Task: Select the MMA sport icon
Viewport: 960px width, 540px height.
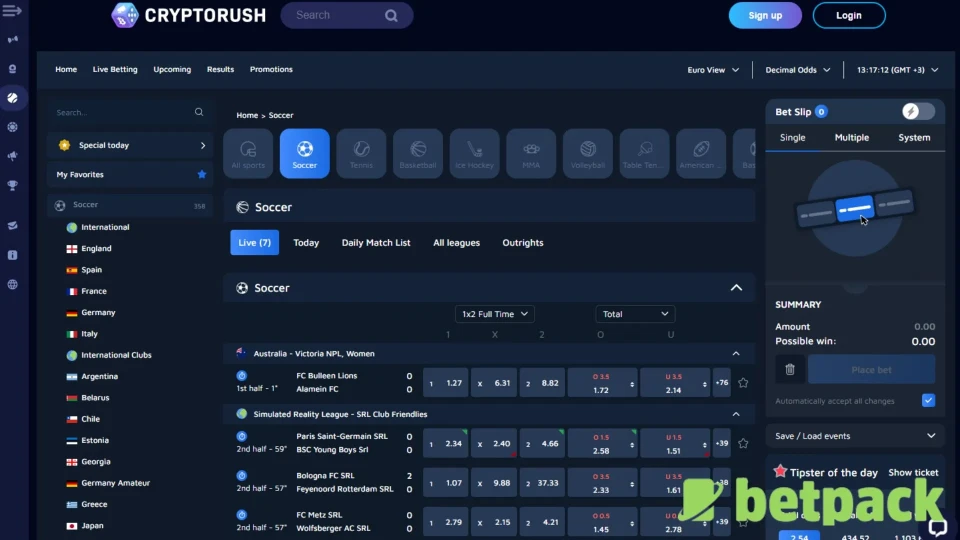Action: (x=531, y=153)
